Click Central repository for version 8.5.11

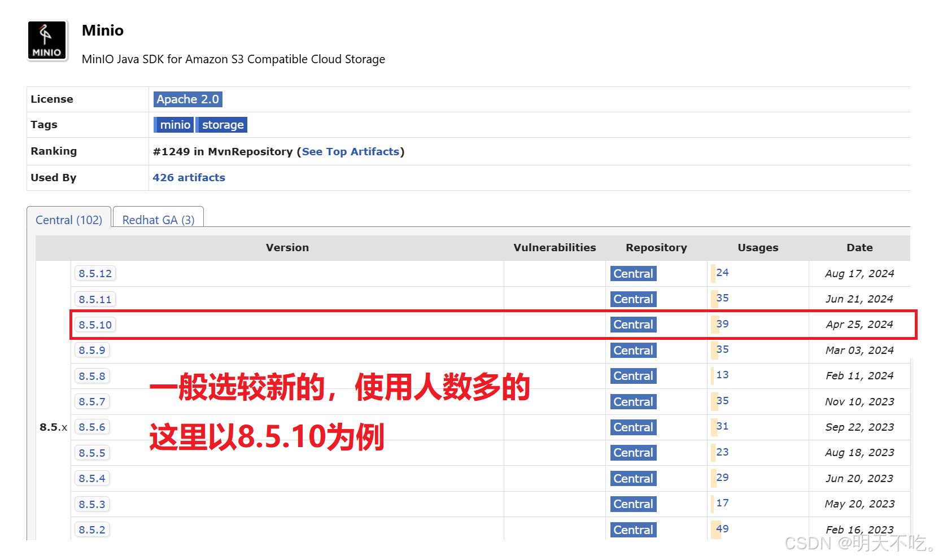pos(633,299)
